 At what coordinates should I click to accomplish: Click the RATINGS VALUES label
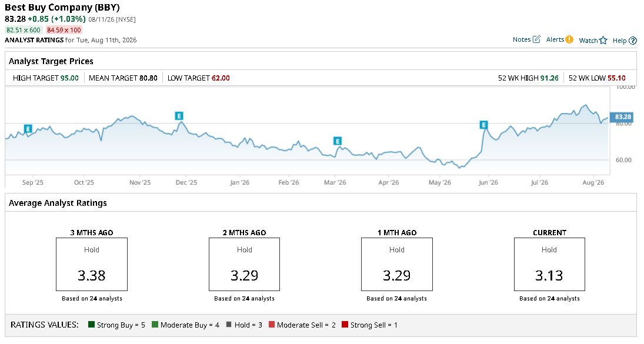pos(44,325)
